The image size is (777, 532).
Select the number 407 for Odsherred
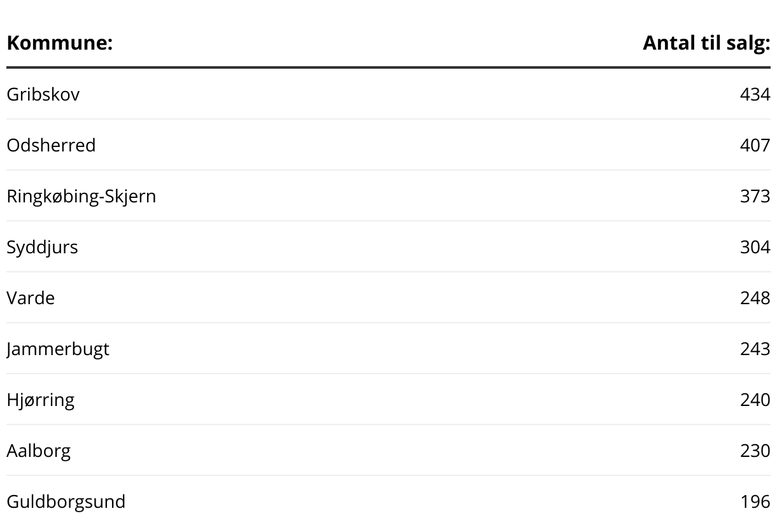tap(755, 145)
